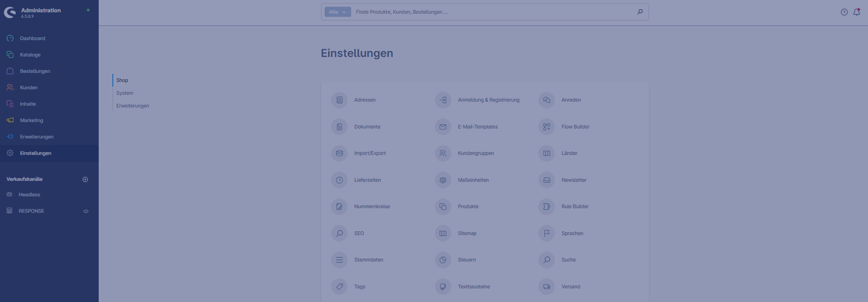Click the Länder map icon
868x302 pixels.
coord(546,153)
